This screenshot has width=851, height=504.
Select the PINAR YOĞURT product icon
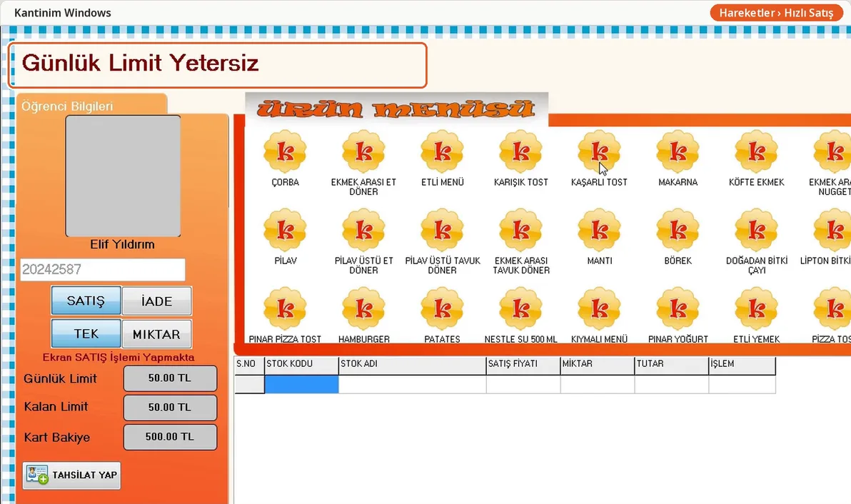point(678,308)
